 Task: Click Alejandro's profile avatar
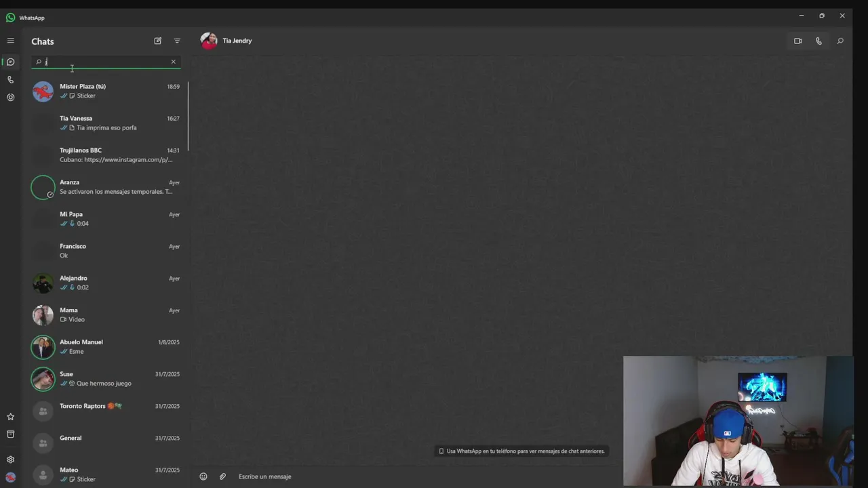tap(43, 283)
